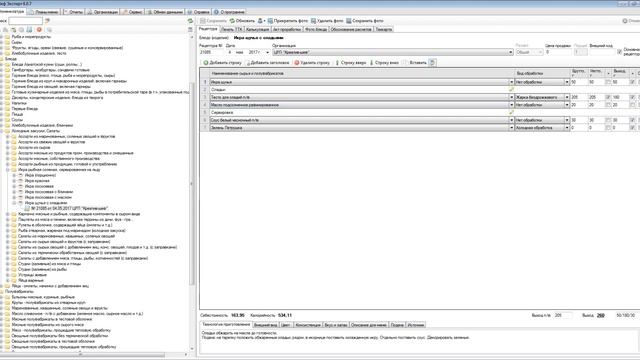Open the Организация dropdown
This screenshot has height=360, width=640.
pyautogui.click(x=510, y=52)
